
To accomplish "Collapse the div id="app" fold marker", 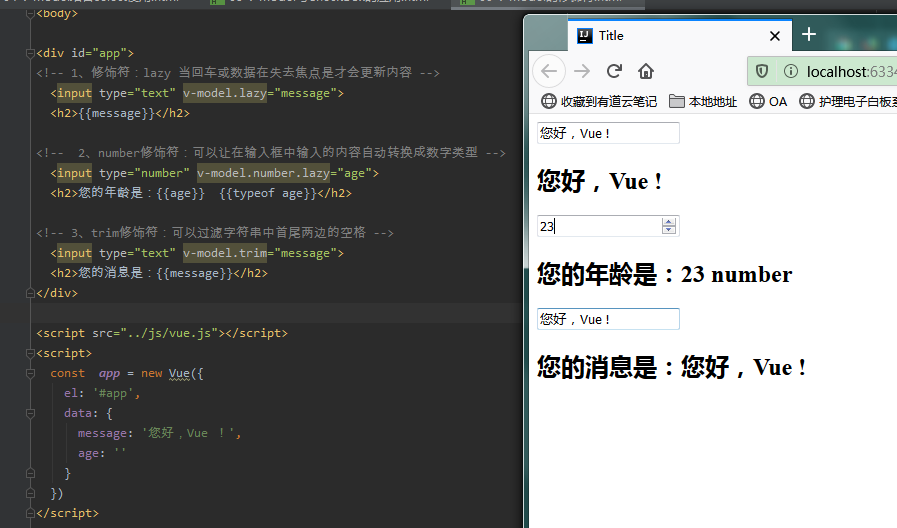I will pos(30,53).
